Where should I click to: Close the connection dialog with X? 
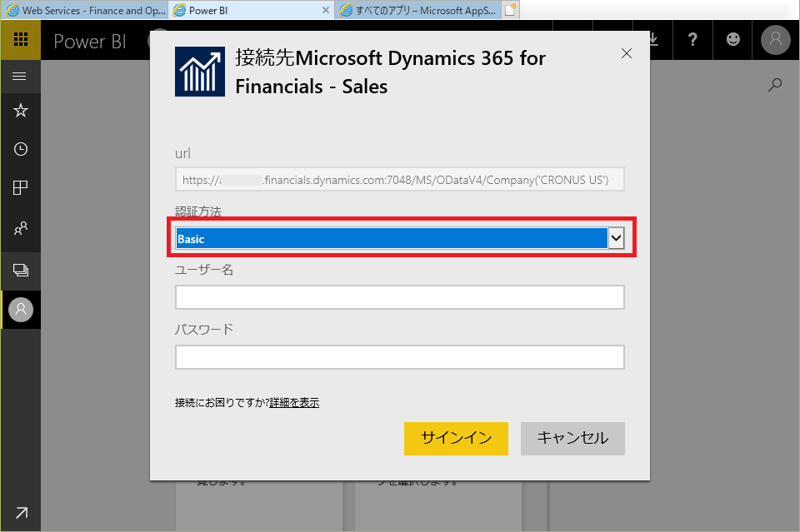click(627, 53)
